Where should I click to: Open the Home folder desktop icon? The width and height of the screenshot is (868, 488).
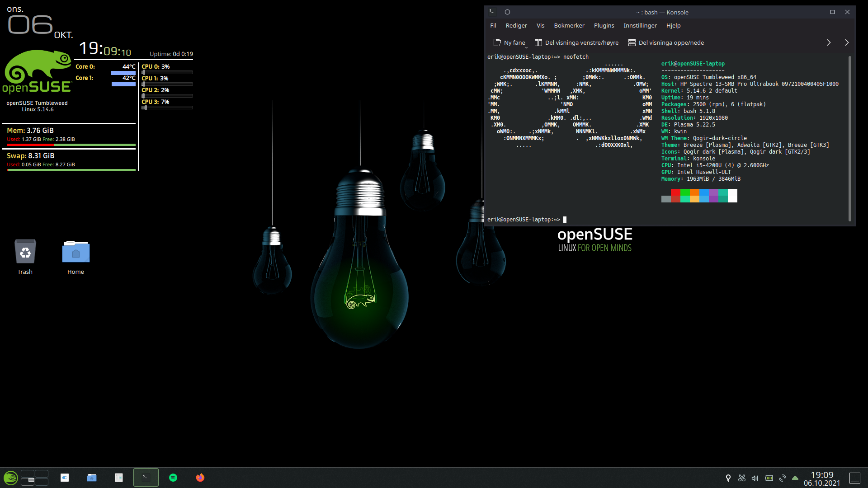[75, 257]
